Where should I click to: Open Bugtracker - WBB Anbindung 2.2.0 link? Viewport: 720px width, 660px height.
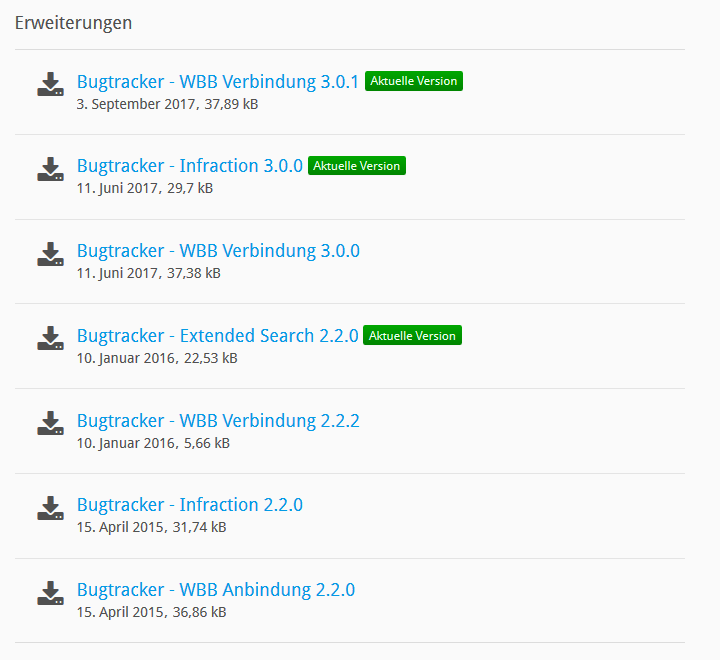click(x=215, y=590)
